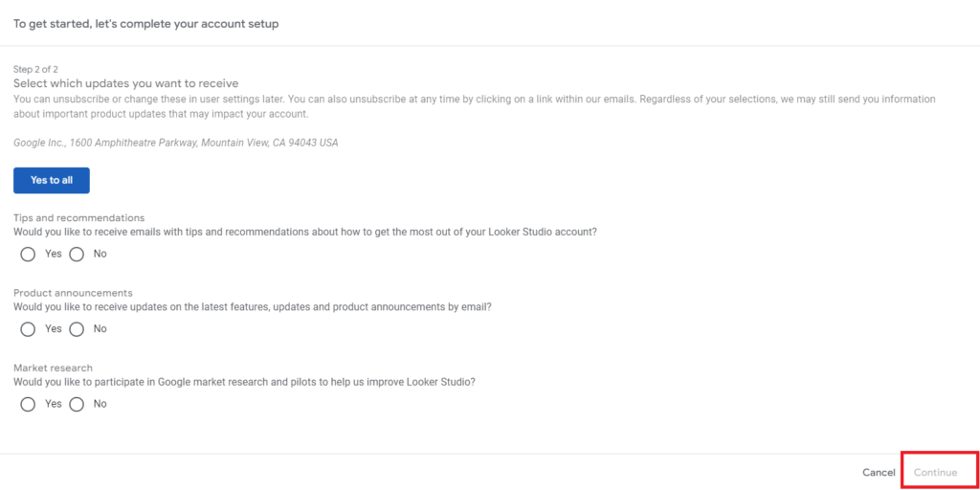Click the question about Google pilots participation
Image resolution: width=980 pixels, height=490 pixels.
(x=244, y=381)
